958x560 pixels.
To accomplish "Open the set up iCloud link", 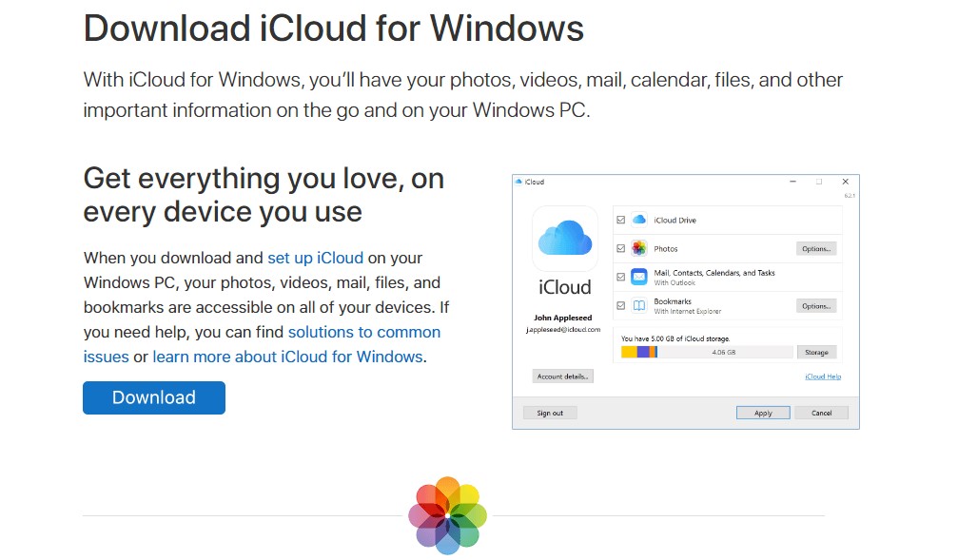I will [315, 258].
